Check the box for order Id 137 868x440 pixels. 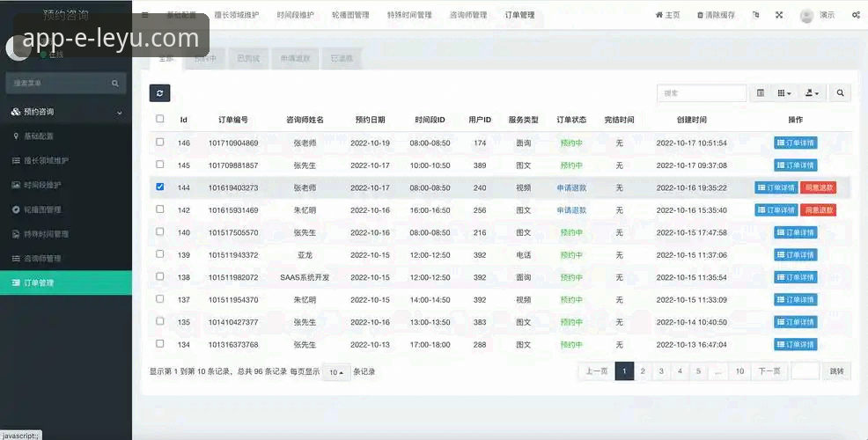click(160, 299)
